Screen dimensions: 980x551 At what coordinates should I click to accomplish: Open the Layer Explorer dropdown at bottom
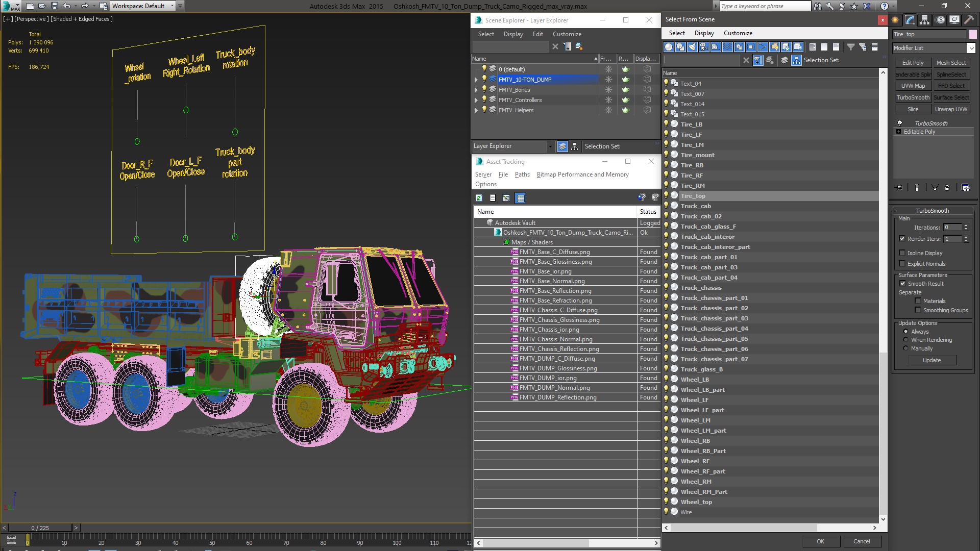pos(550,146)
